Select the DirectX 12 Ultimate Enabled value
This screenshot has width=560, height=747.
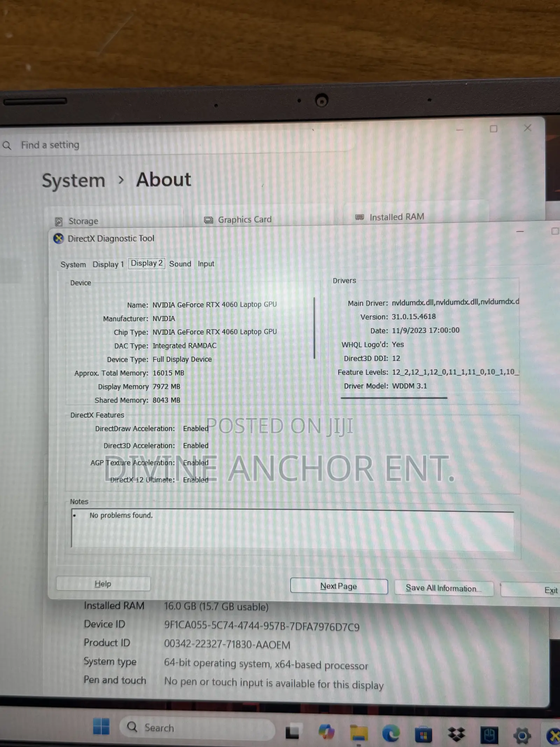196,480
